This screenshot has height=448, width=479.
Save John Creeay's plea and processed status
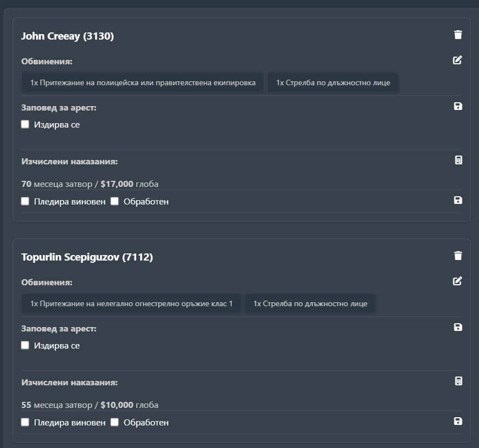pos(458,200)
